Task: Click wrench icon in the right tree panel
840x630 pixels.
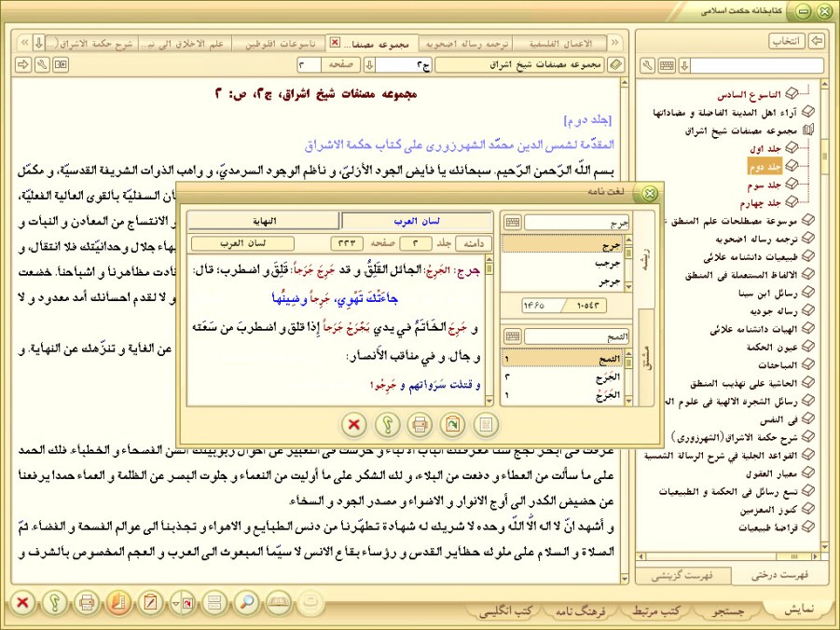Action: (x=648, y=66)
